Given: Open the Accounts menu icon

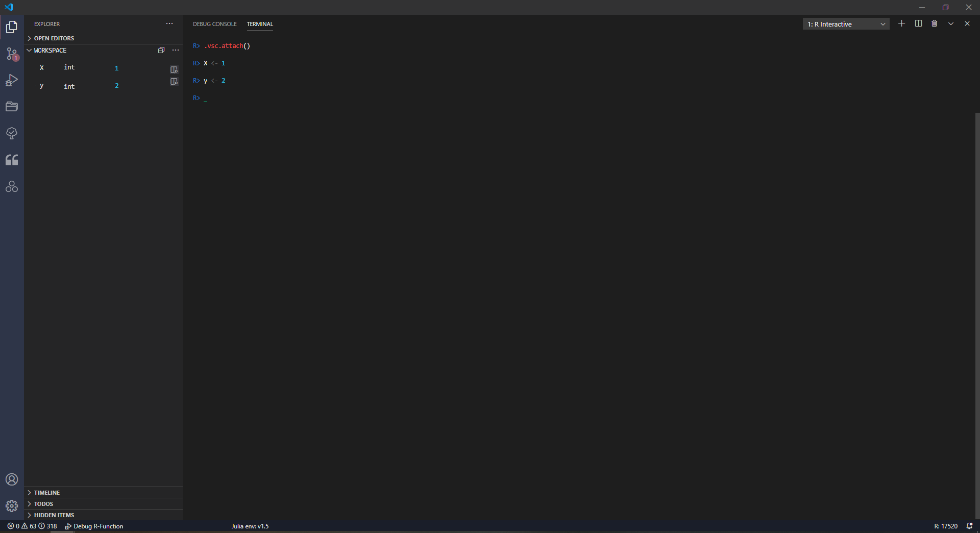Looking at the screenshot, I should [12, 479].
